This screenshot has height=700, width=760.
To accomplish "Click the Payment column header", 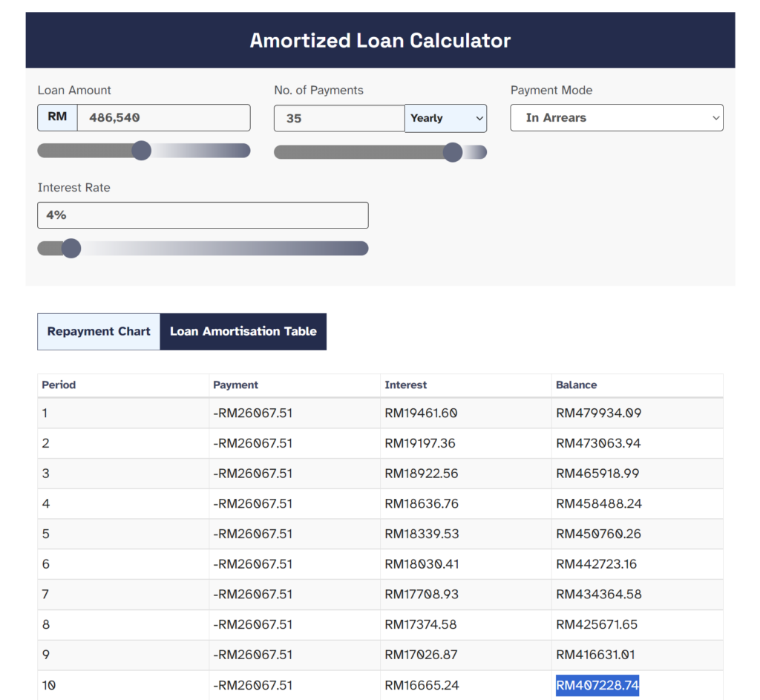I will 235,385.
